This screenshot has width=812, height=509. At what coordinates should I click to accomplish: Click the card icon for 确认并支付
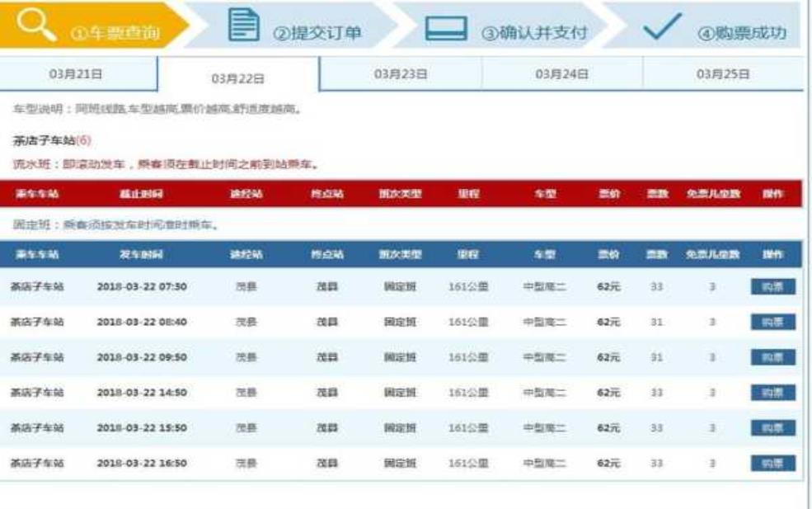[x=446, y=28]
